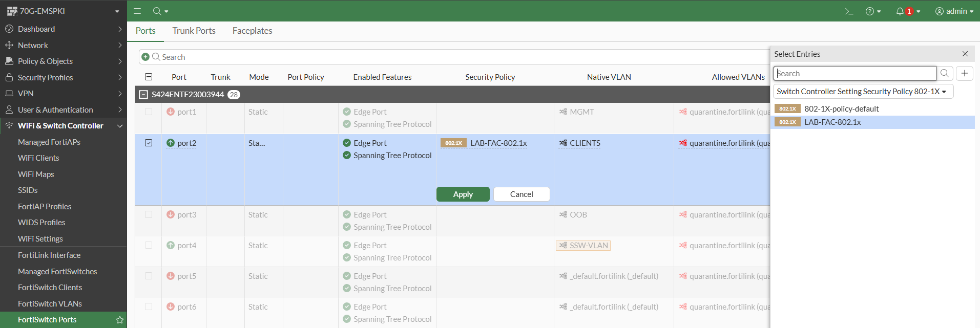Click the VPN monitor icon
The image size is (980, 328).
tap(9, 93)
